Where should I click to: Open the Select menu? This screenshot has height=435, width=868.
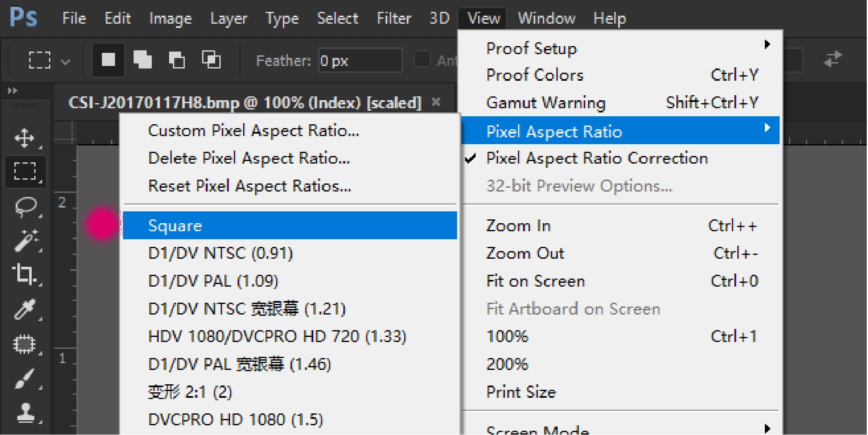coord(337,19)
